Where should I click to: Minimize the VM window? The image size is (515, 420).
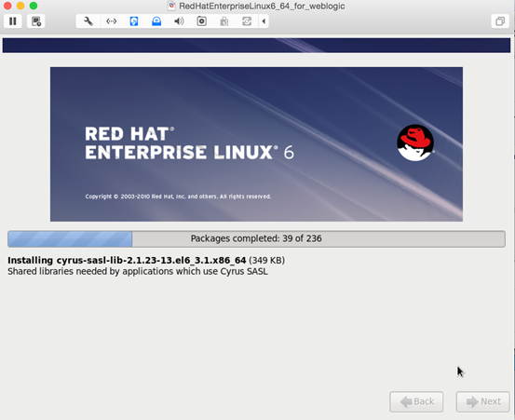[20, 6]
